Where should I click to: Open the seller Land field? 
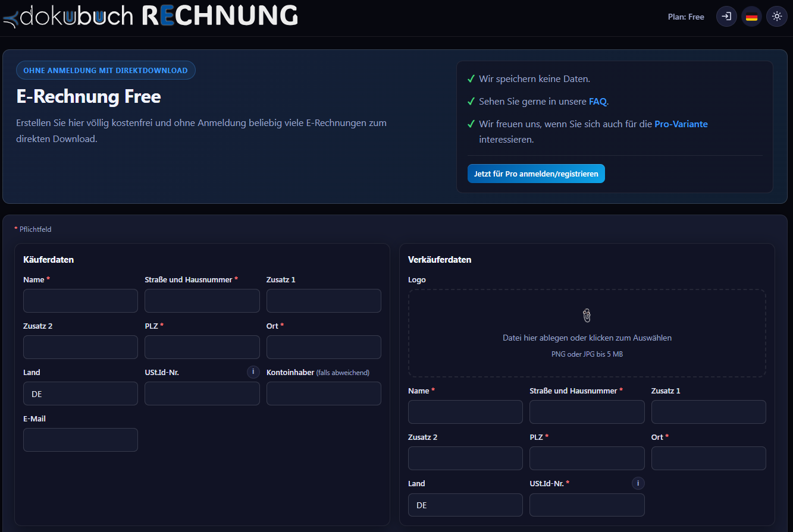(x=465, y=505)
